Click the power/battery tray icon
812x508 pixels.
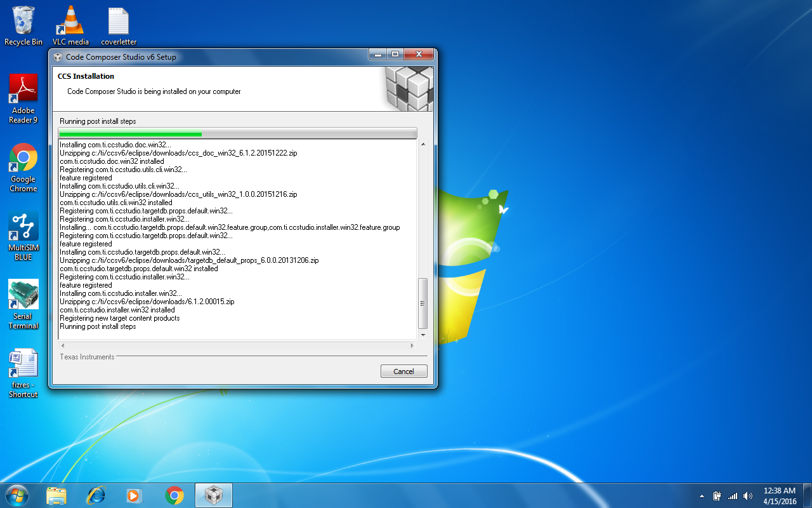point(717,496)
